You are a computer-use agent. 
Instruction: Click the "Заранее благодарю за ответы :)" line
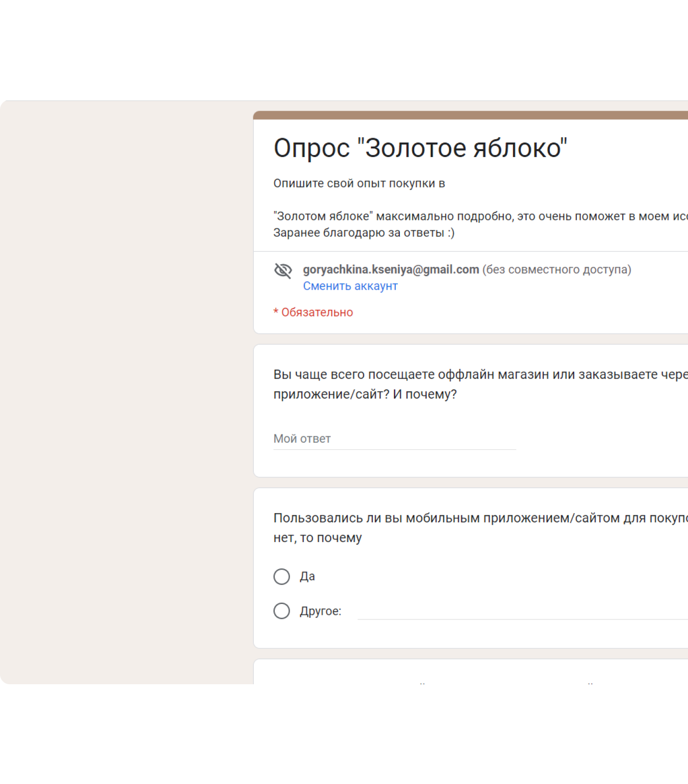(x=364, y=233)
